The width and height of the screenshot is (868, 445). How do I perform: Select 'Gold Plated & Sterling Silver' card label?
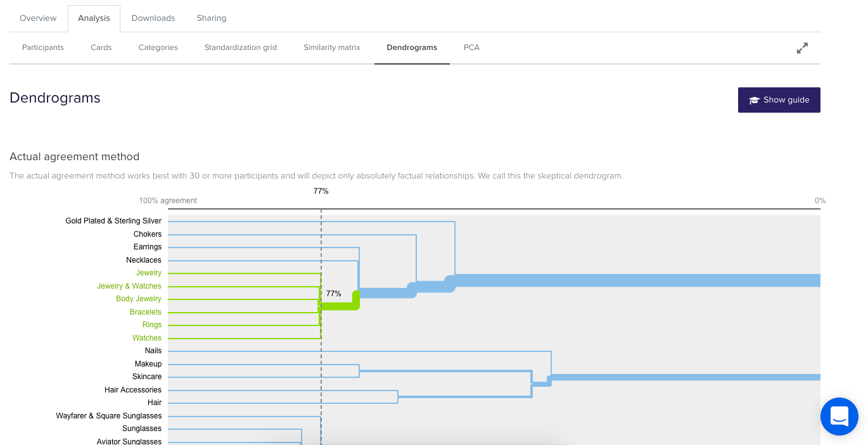[113, 221]
